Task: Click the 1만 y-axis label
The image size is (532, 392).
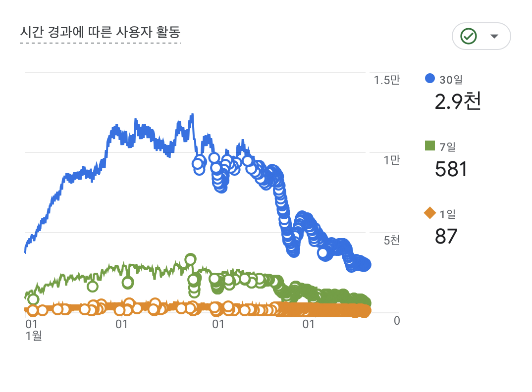Action: click(391, 160)
